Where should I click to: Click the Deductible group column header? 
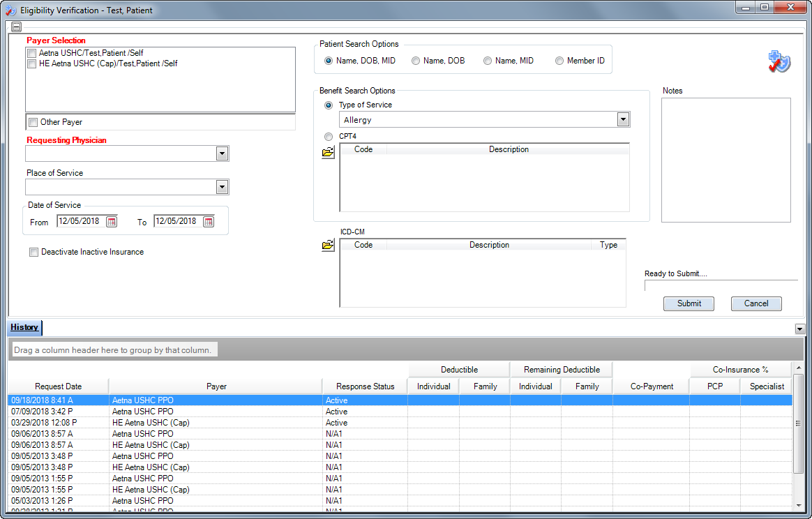[459, 370]
